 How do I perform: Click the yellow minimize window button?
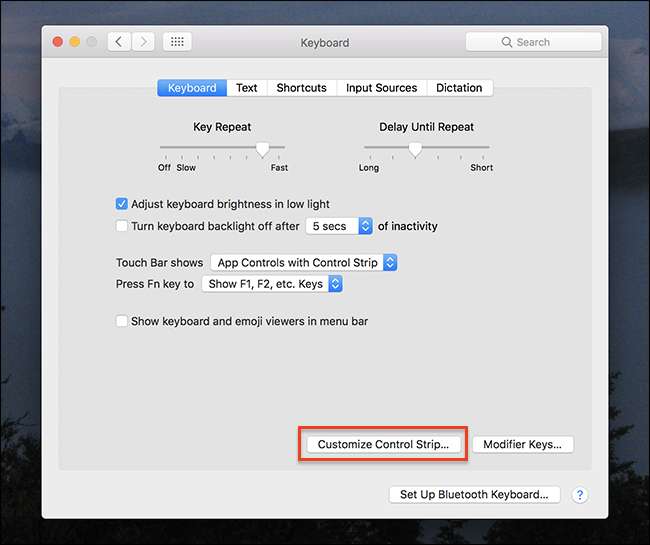pyautogui.click(x=75, y=42)
